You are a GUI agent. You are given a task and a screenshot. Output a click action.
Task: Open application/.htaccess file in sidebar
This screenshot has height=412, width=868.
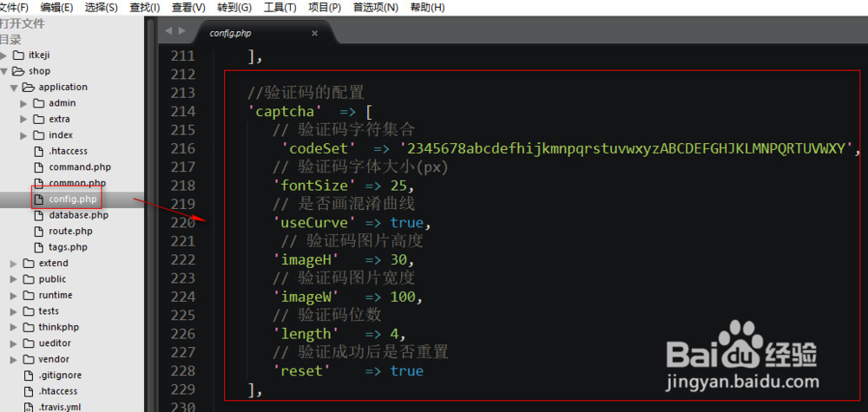tap(68, 151)
